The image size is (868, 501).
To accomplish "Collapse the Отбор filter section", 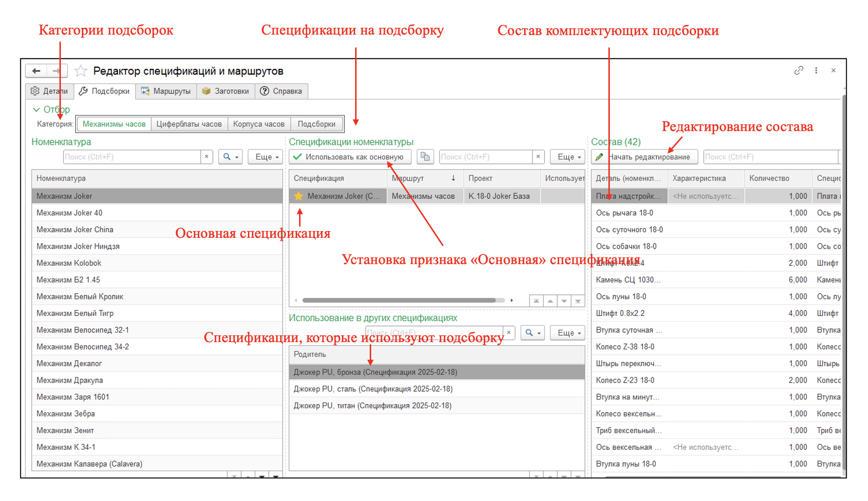I will coord(37,110).
